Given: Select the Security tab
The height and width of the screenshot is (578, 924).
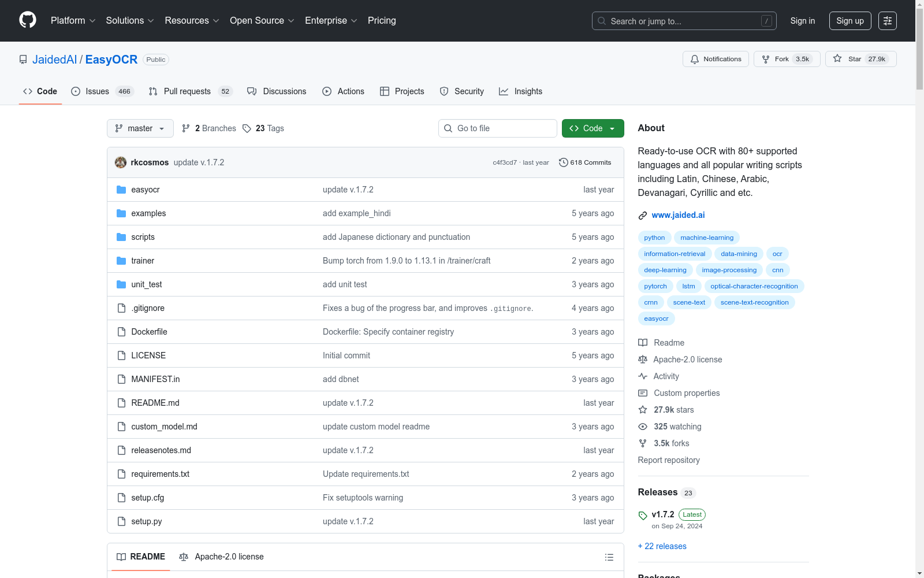Looking at the screenshot, I should (x=462, y=91).
